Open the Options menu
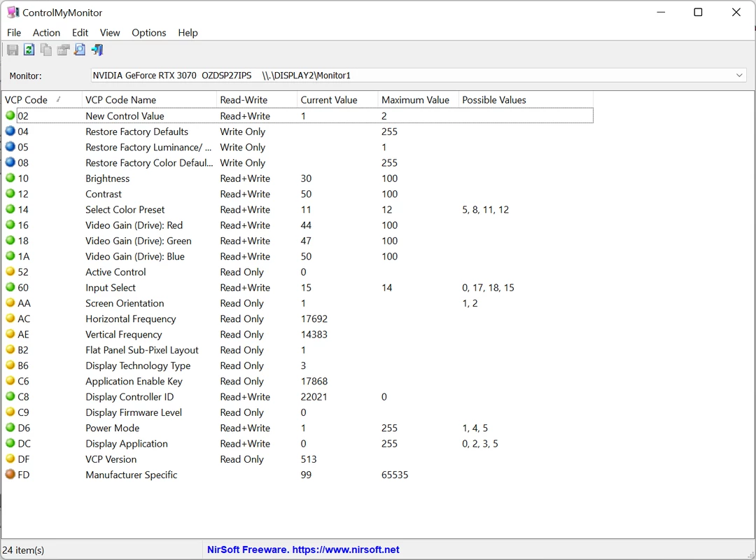 149,32
